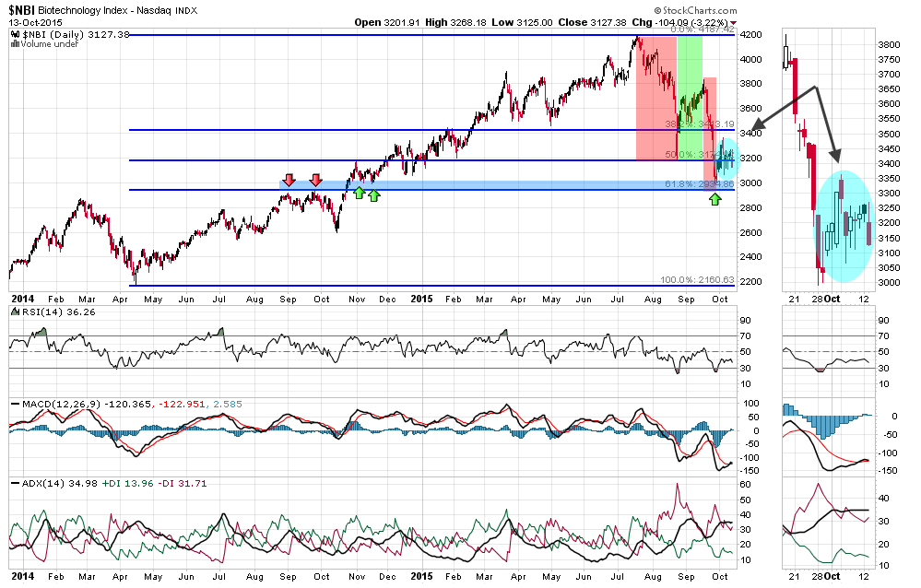The width and height of the screenshot is (921, 588).
Task: Click the candlestick icon beside $NBI (Daily)
Action: 16,35
